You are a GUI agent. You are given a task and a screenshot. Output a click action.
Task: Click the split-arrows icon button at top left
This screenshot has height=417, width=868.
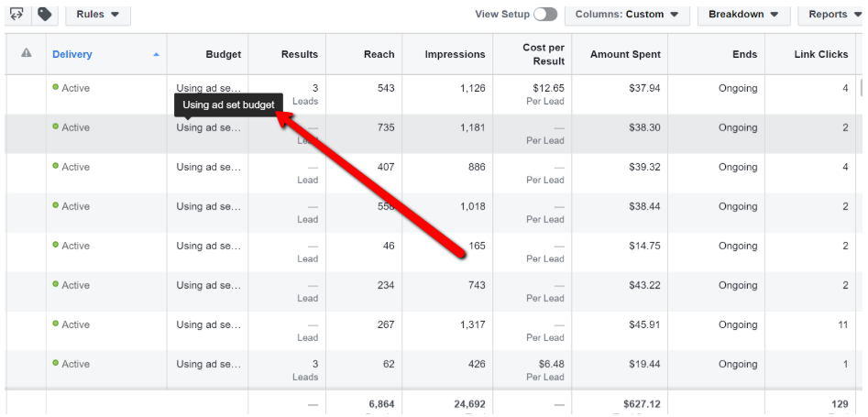pos(16,14)
